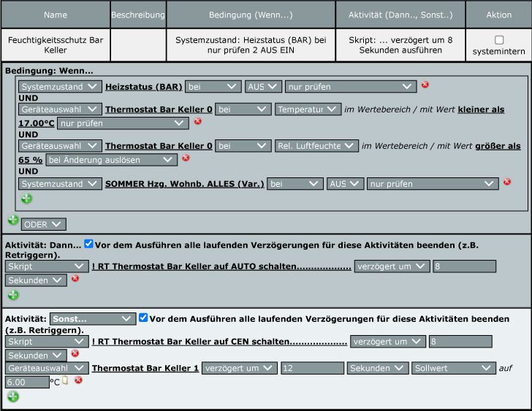Image resolution: width=532 pixels, height=411 pixels.
Task: Uncheck retrigger option for Dann activity
Action: (x=88, y=244)
